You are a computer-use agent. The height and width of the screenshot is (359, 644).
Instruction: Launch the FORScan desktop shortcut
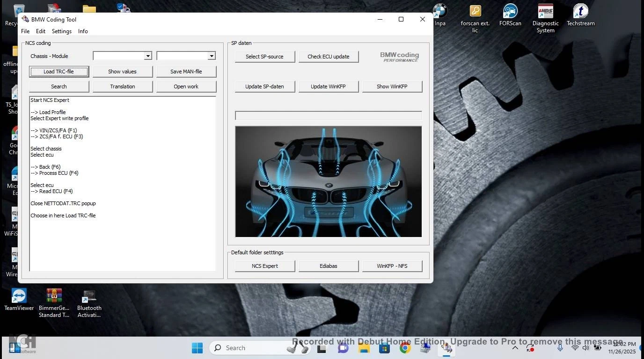tap(510, 15)
